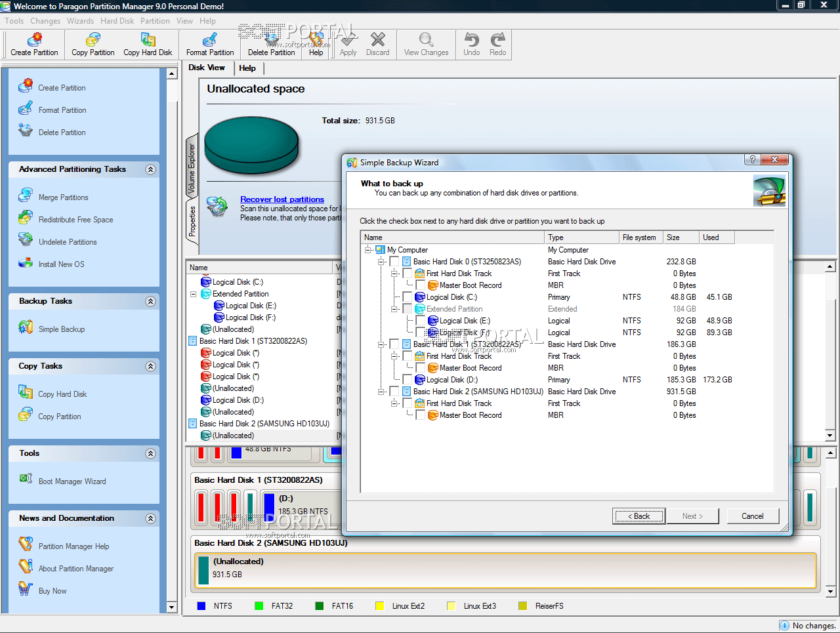The height and width of the screenshot is (633, 840).
Task: Open Partition Manager Help
Action: (x=73, y=546)
